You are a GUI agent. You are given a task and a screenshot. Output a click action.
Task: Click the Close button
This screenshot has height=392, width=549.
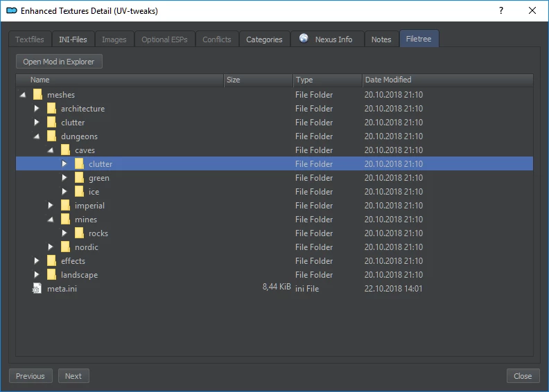[523, 376]
